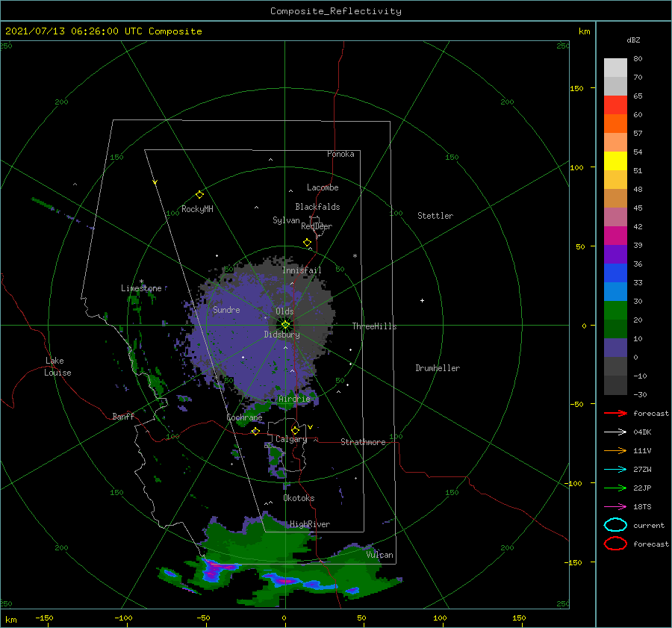The height and width of the screenshot is (628, 672).
Task: Click the RedDeer city label
Action: (317, 226)
